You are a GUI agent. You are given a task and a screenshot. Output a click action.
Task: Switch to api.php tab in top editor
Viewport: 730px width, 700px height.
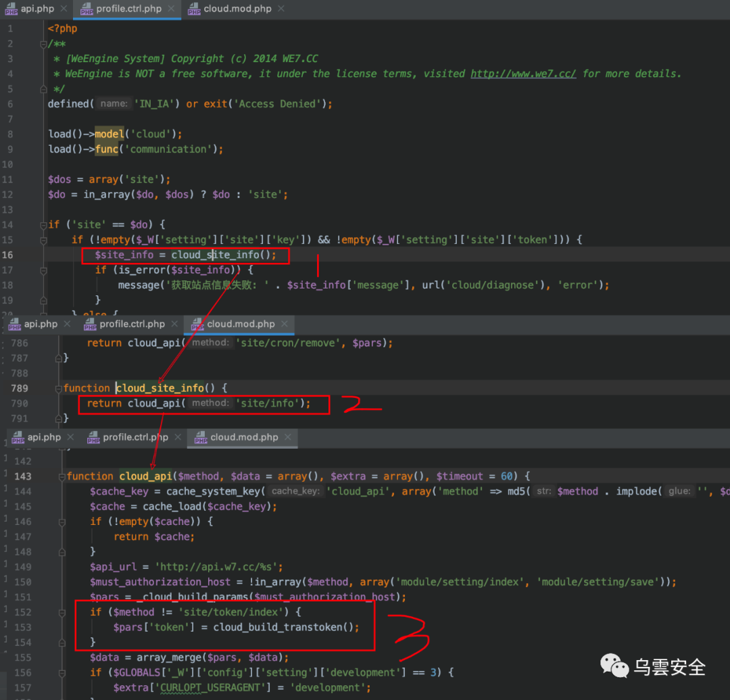[36, 9]
